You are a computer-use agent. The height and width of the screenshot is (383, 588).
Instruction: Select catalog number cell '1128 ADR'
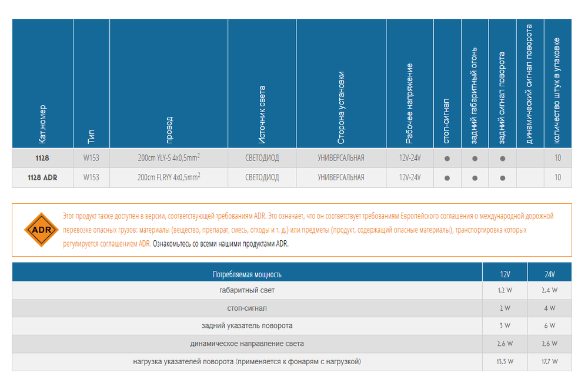[x=42, y=177]
